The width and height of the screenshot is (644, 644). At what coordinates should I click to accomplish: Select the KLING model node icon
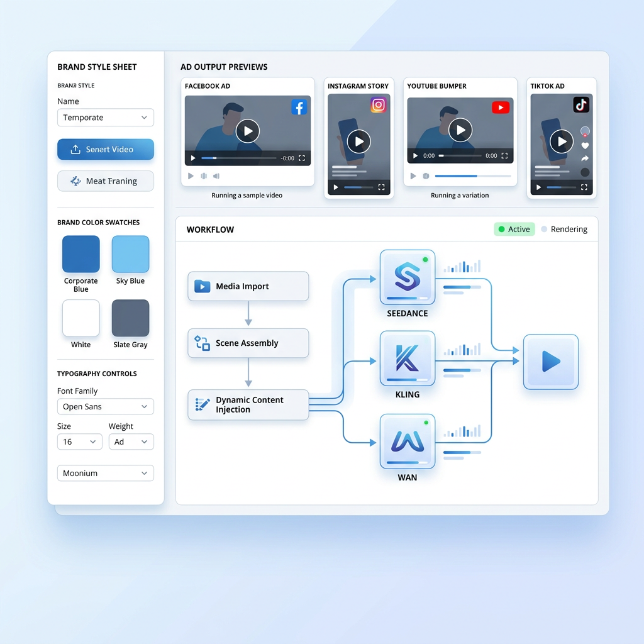coord(408,358)
